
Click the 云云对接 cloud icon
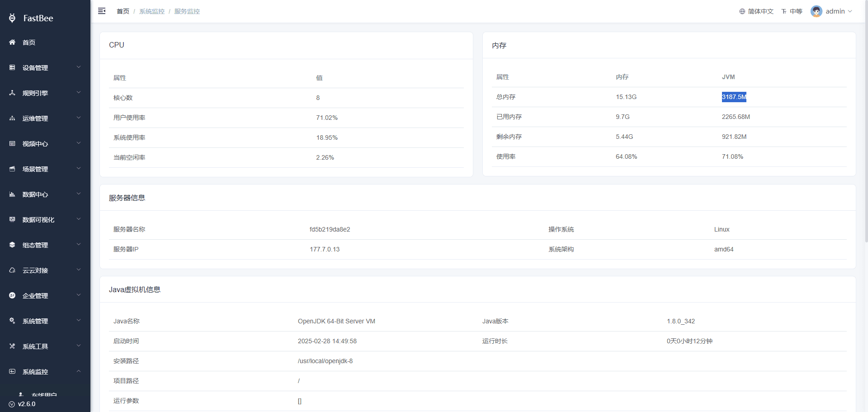click(12, 270)
